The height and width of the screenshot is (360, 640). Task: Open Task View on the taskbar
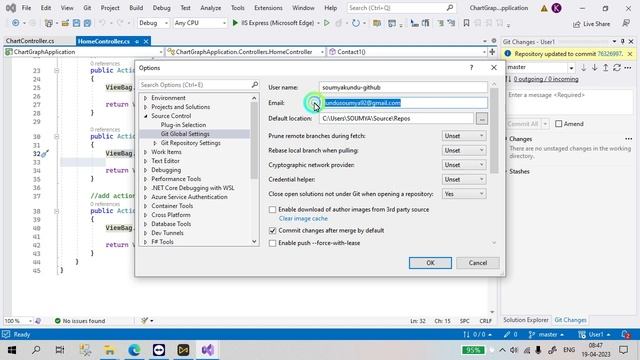pos(60,350)
